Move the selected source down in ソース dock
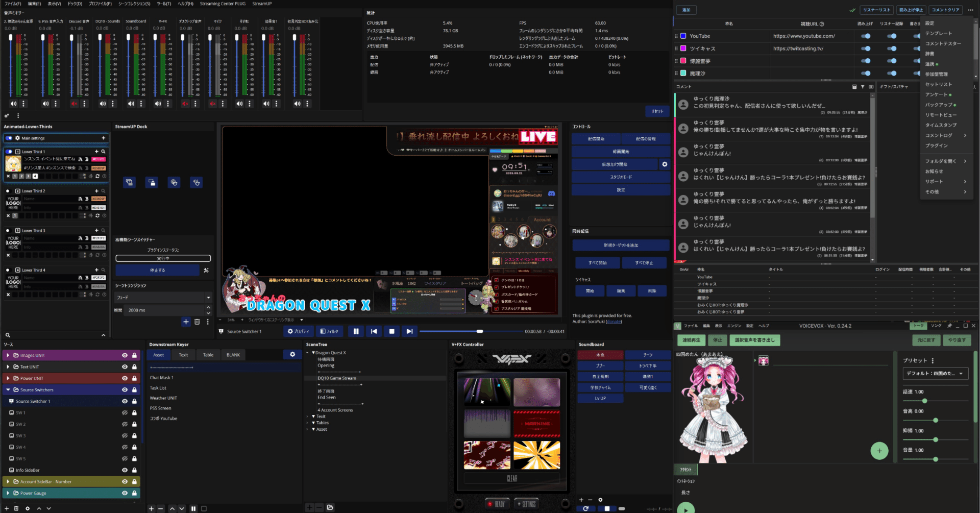This screenshot has width=980, height=513. pyautogui.click(x=49, y=508)
